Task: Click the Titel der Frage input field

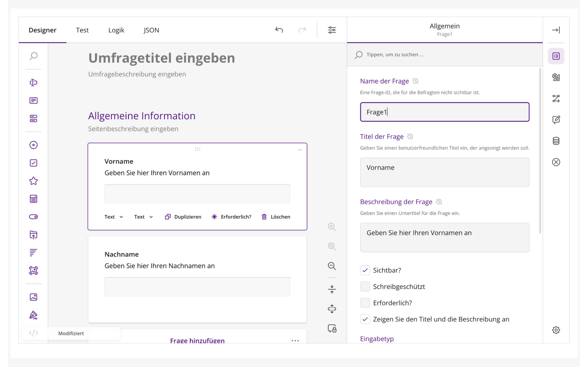Action: tap(444, 172)
